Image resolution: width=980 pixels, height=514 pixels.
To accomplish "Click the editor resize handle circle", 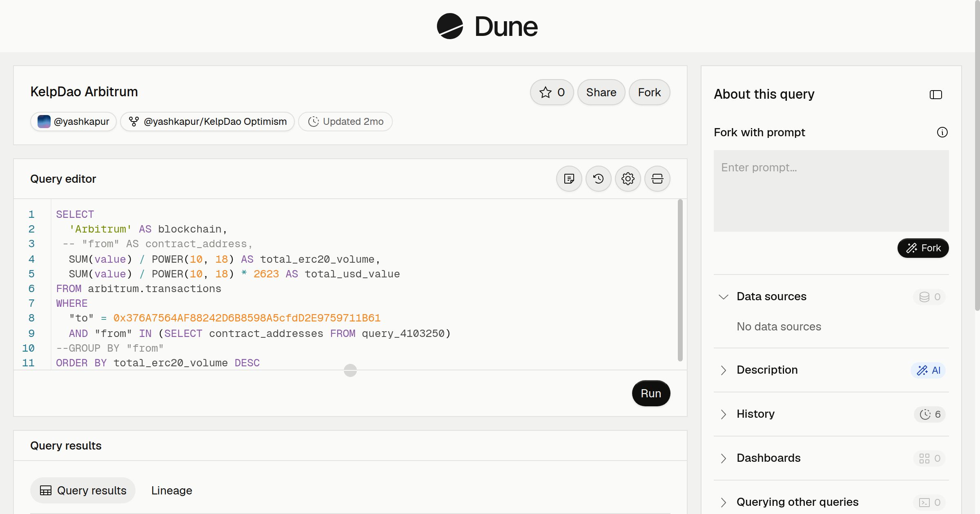I will coord(350,370).
